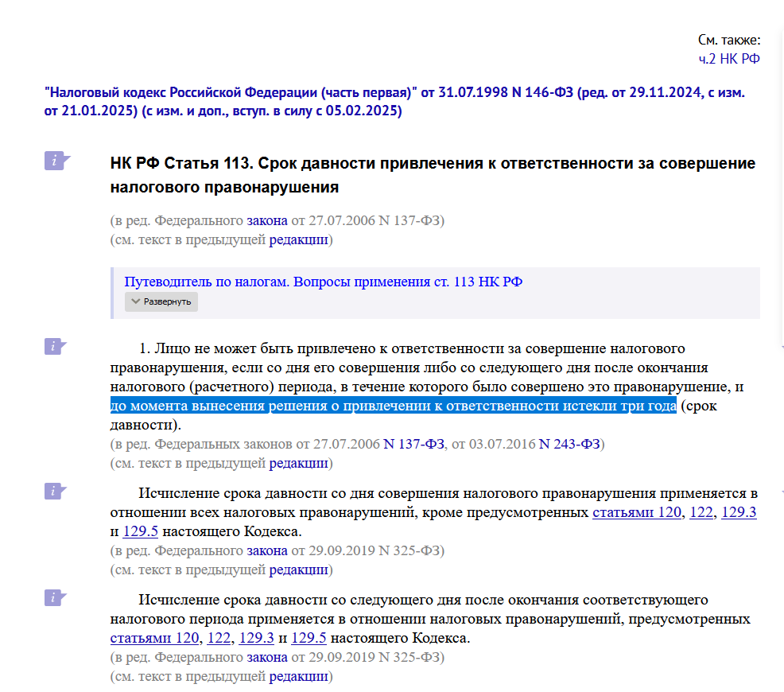Click info icon beside Статья 113 heading
Image resolution: width=784 pixels, height=692 pixels.
pos(56,161)
